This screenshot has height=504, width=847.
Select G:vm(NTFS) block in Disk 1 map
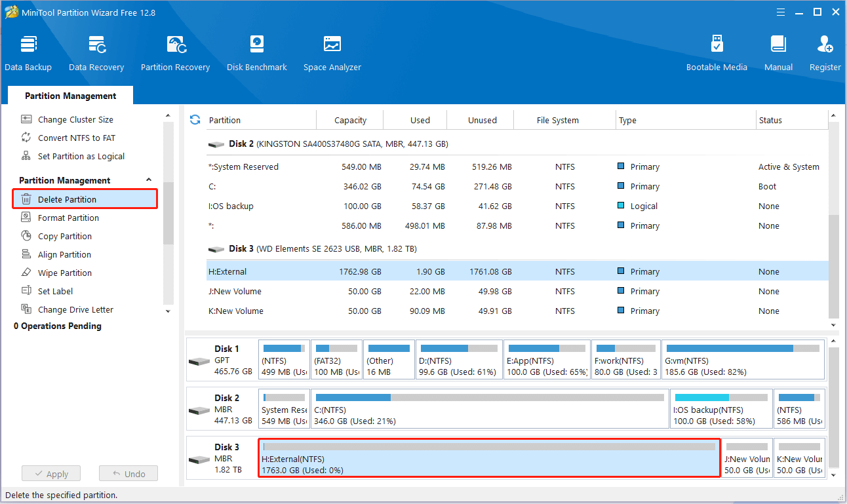pyautogui.click(x=743, y=359)
